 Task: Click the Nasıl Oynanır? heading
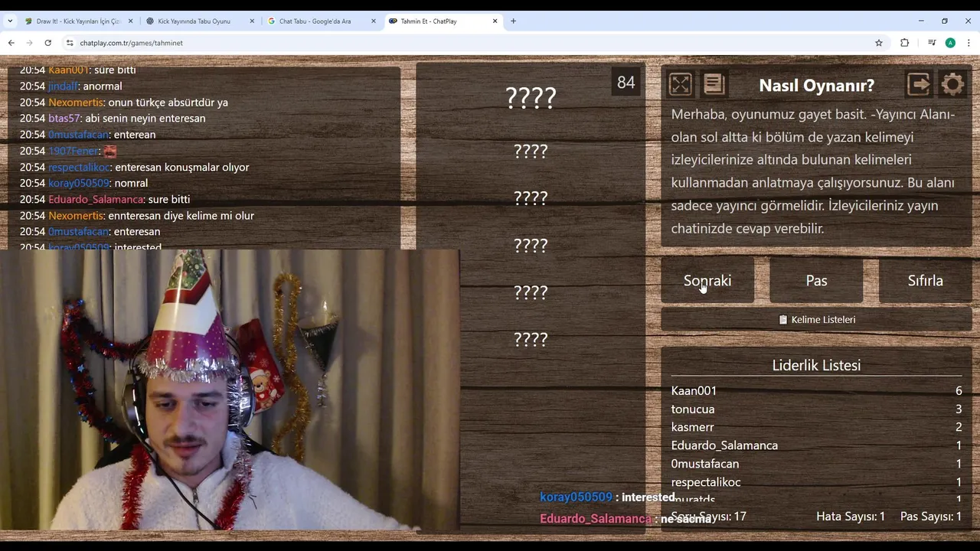coord(816,85)
